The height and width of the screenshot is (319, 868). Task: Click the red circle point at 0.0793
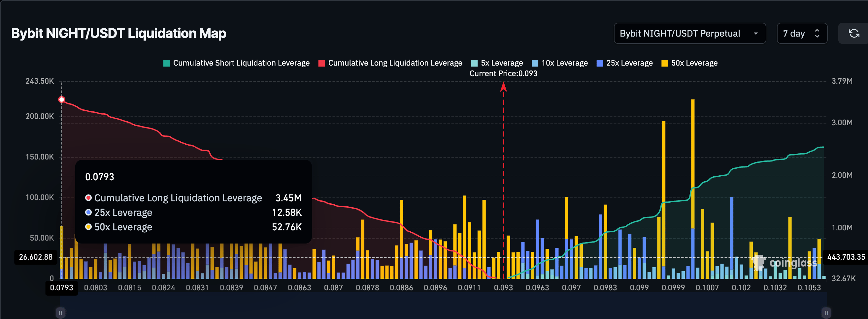[61, 100]
